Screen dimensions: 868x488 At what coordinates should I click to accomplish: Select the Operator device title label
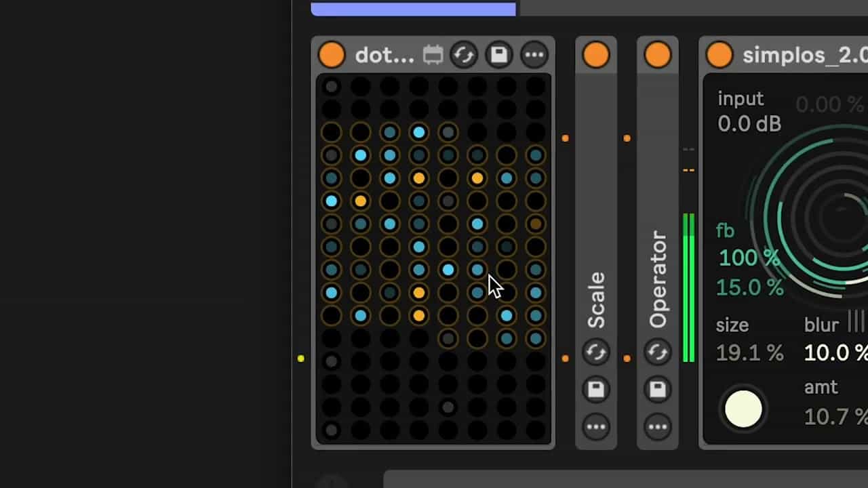(x=657, y=279)
